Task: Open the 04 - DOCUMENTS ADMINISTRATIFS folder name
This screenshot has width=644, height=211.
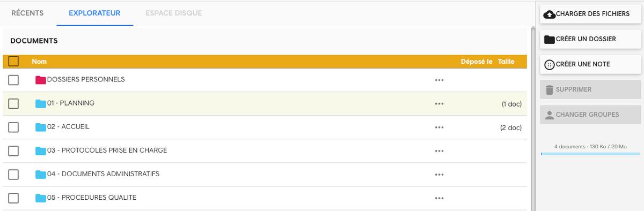Action: tap(103, 174)
